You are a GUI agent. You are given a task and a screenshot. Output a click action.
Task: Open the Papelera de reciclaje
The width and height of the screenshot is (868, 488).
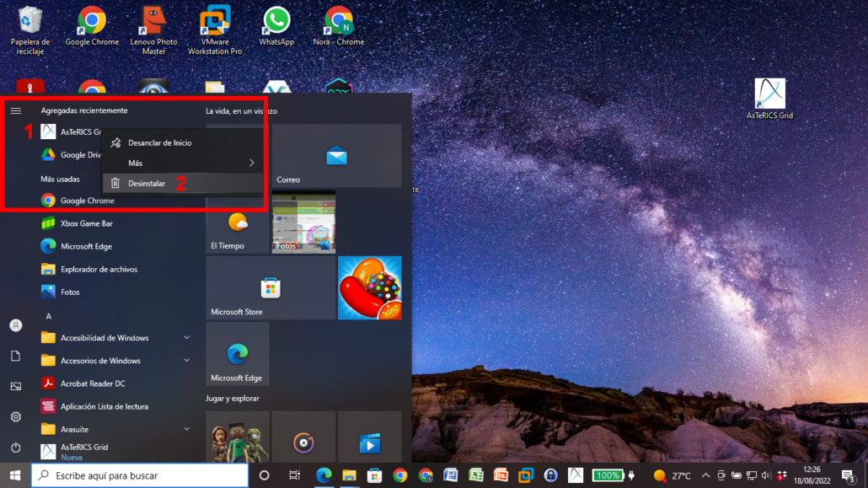pos(29,21)
